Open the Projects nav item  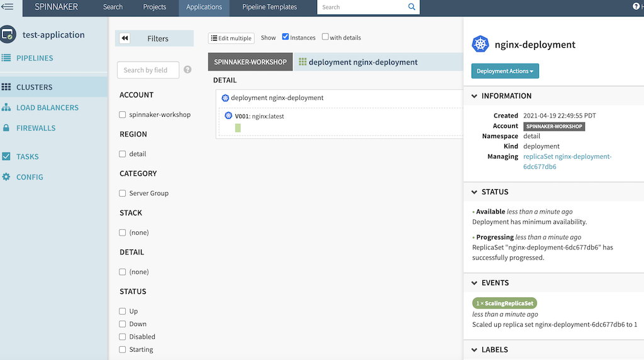pyautogui.click(x=155, y=7)
